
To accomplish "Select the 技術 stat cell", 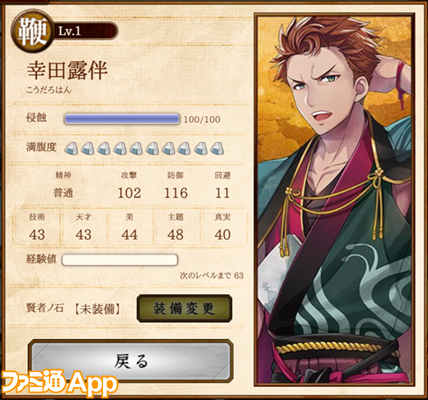I will (37, 227).
